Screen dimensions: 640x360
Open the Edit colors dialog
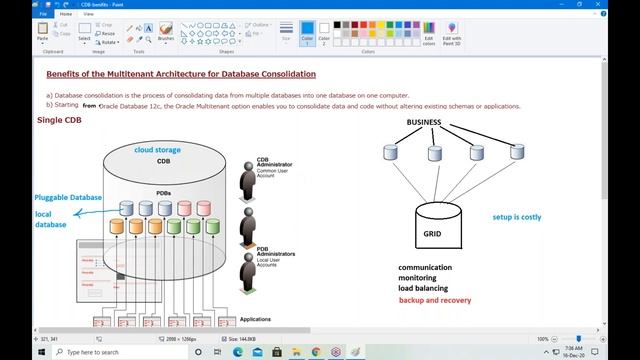click(429, 33)
